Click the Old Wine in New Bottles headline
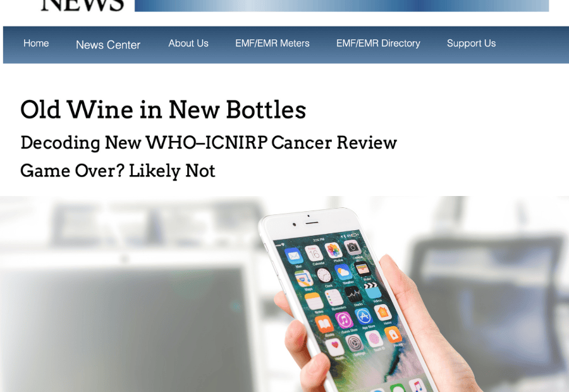Image resolution: width=569 pixels, height=392 pixels. (x=163, y=109)
